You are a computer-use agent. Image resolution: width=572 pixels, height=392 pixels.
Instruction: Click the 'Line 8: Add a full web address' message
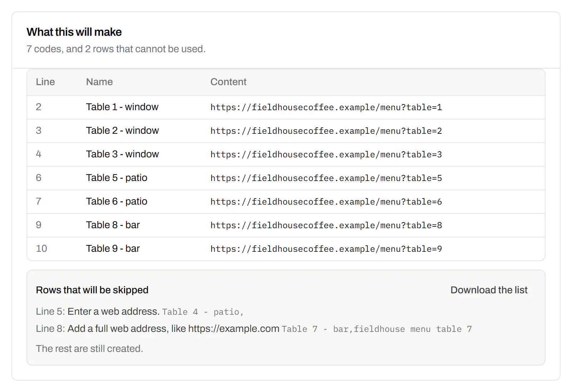click(x=158, y=329)
